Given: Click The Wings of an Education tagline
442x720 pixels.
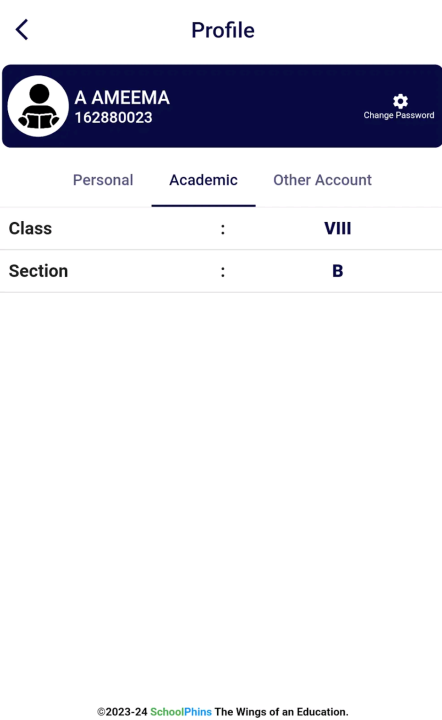Looking at the screenshot, I should 281,712.
